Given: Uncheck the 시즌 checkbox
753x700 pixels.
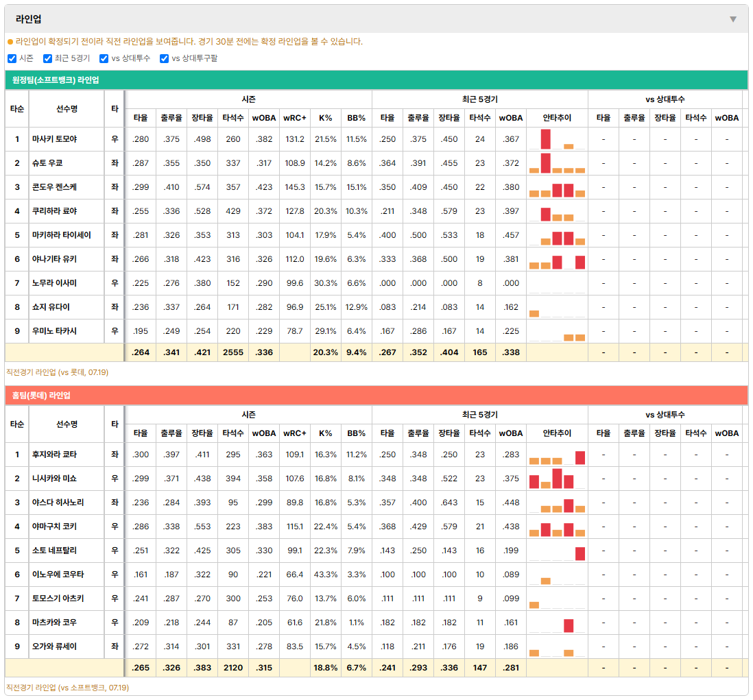Looking at the screenshot, I should [12, 58].
